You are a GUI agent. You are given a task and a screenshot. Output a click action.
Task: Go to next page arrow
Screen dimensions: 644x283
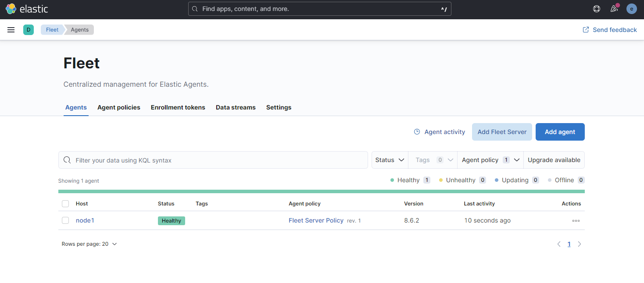(580, 244)
